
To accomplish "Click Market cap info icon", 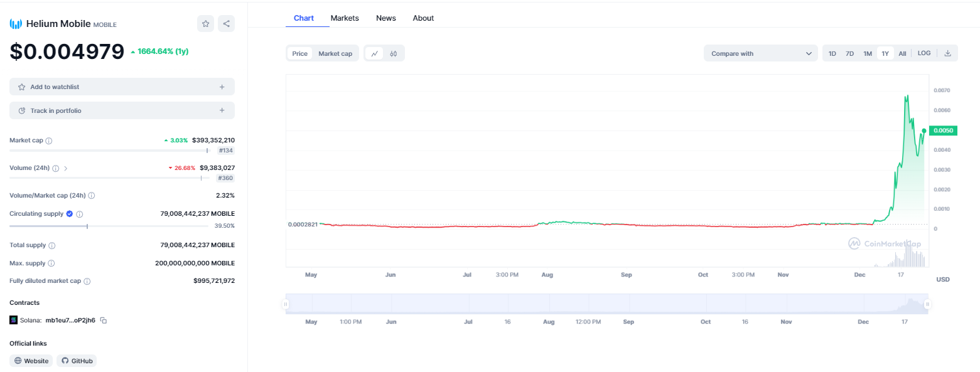I will (x=49, y=141).
